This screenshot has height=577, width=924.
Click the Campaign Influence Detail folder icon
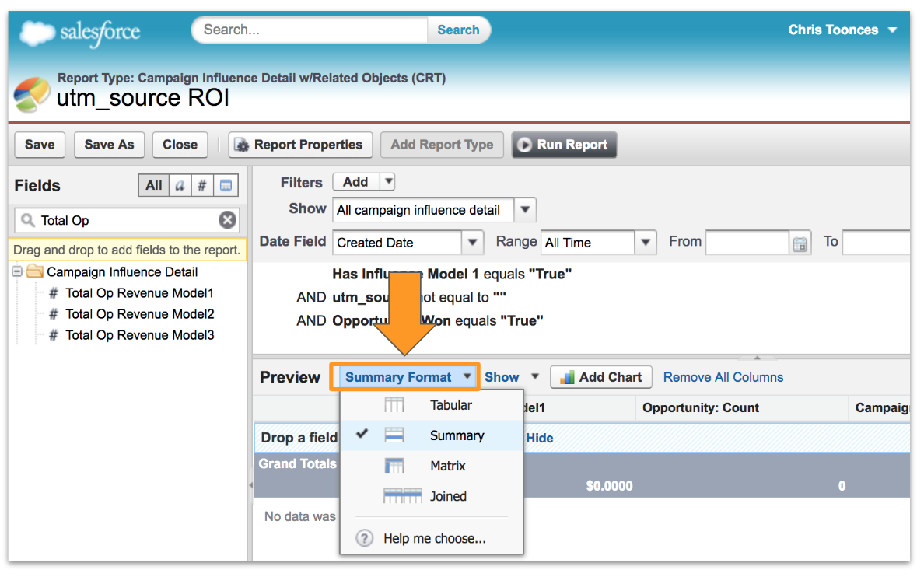point(35,271)
